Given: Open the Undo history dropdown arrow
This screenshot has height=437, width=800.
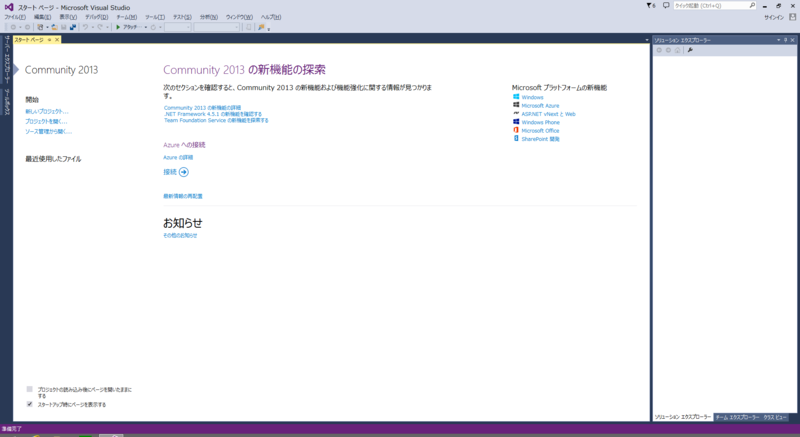Looking at the screenshot, I should pyautogui.click(x=93, y=27).
